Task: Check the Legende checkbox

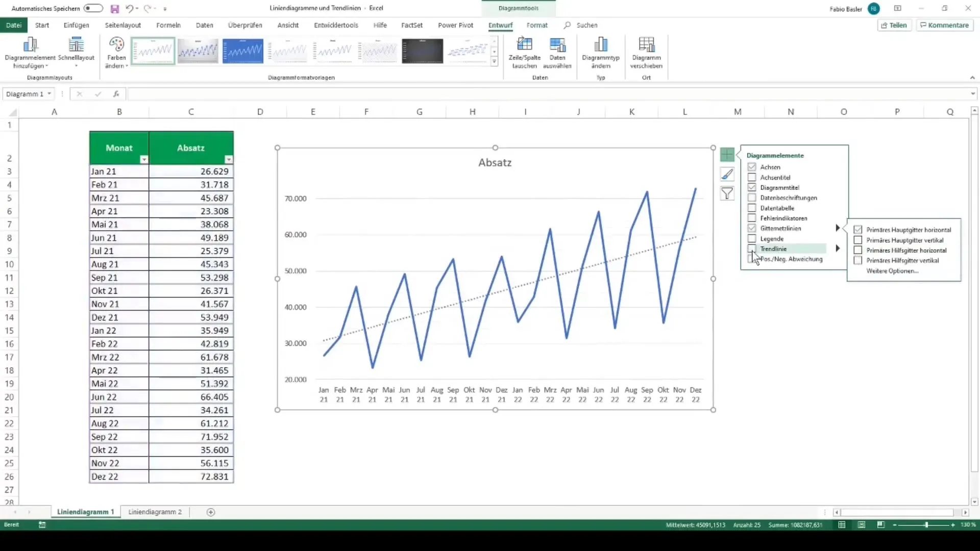Action: coord(752,238)
